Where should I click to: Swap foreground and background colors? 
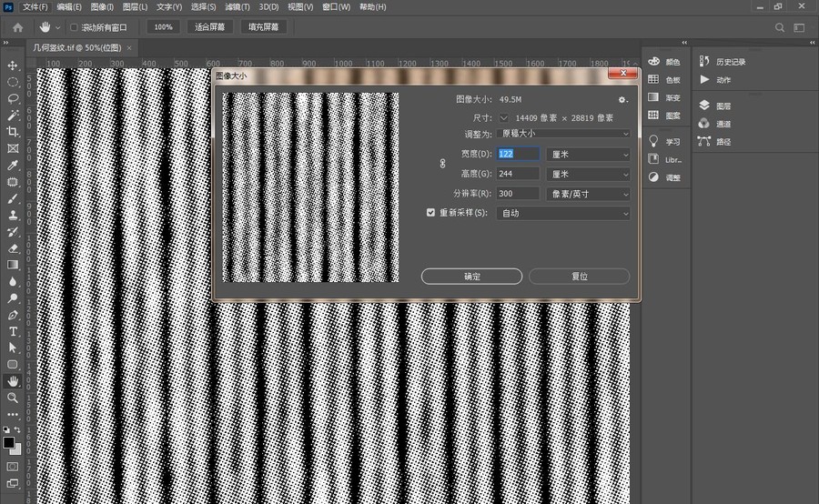pyautogui.click(x=18, y=429)
